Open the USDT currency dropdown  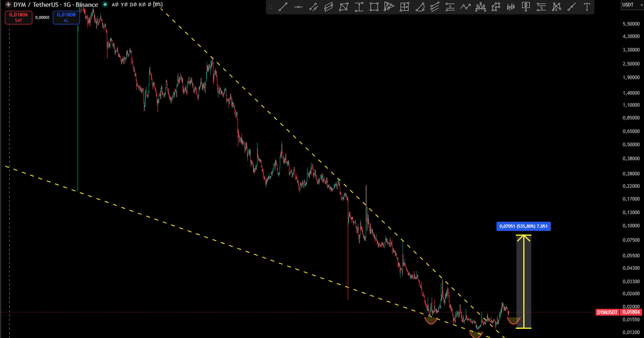632,5
